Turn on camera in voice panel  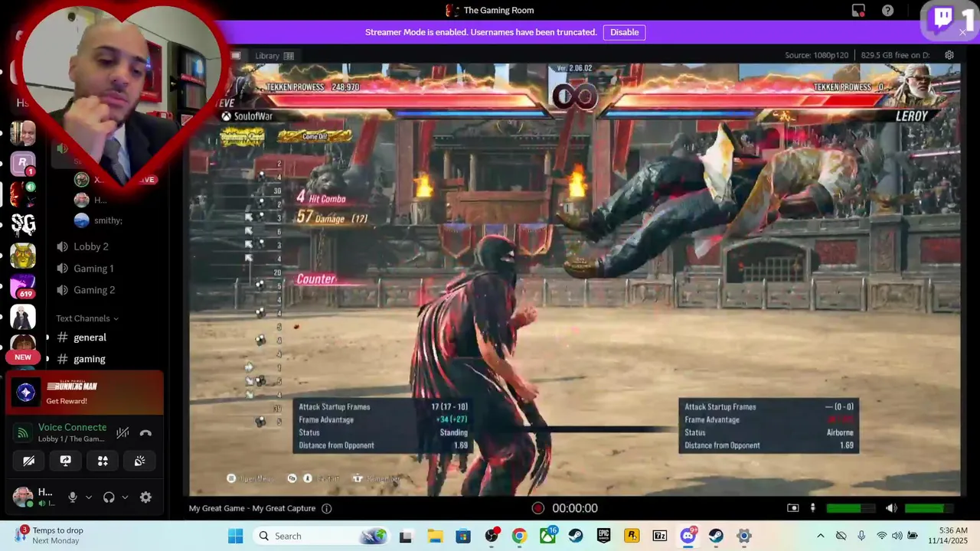pos(28,461)
